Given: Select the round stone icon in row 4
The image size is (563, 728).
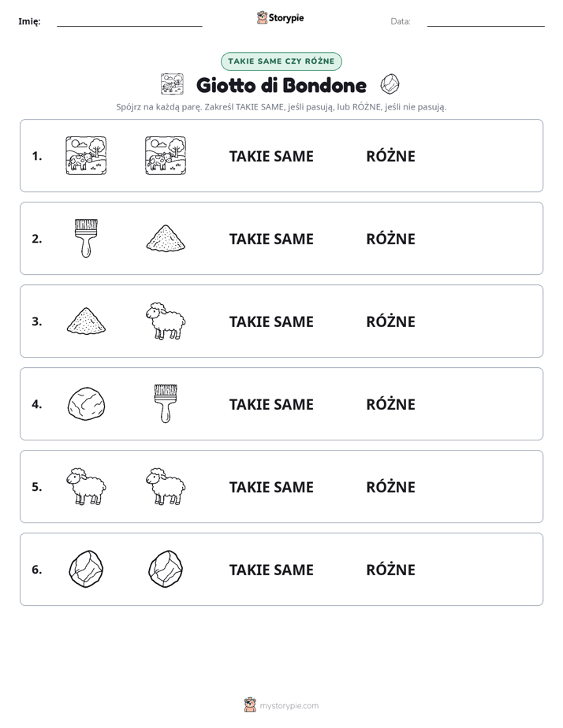Looking at the screenshot, I should pos(86,404).
